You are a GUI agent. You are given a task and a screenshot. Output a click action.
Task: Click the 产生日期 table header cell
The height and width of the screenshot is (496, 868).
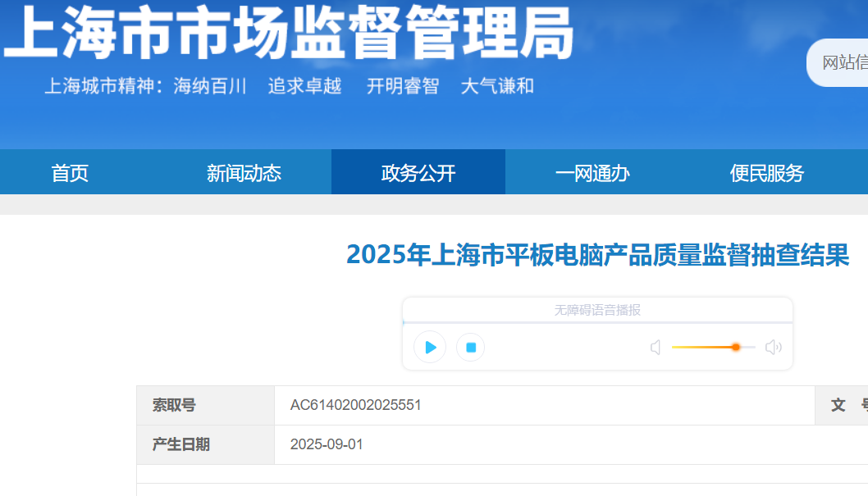pos(181,444)
